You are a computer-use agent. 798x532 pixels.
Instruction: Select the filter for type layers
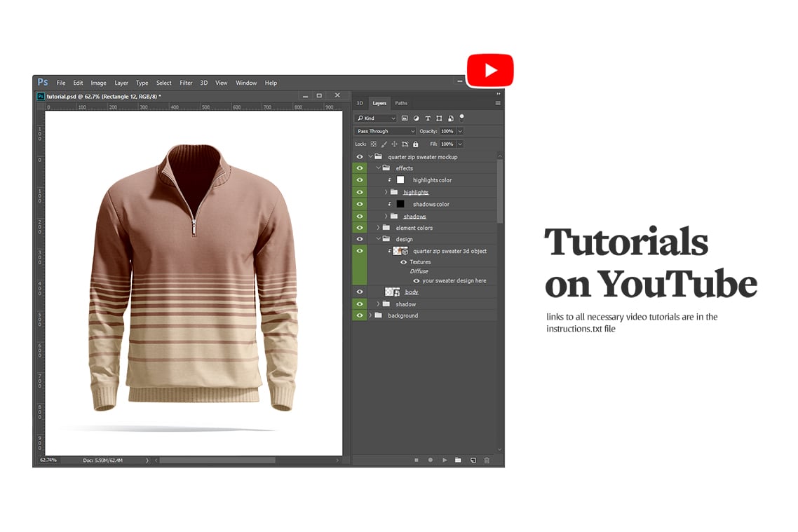[x=428, y=118]
